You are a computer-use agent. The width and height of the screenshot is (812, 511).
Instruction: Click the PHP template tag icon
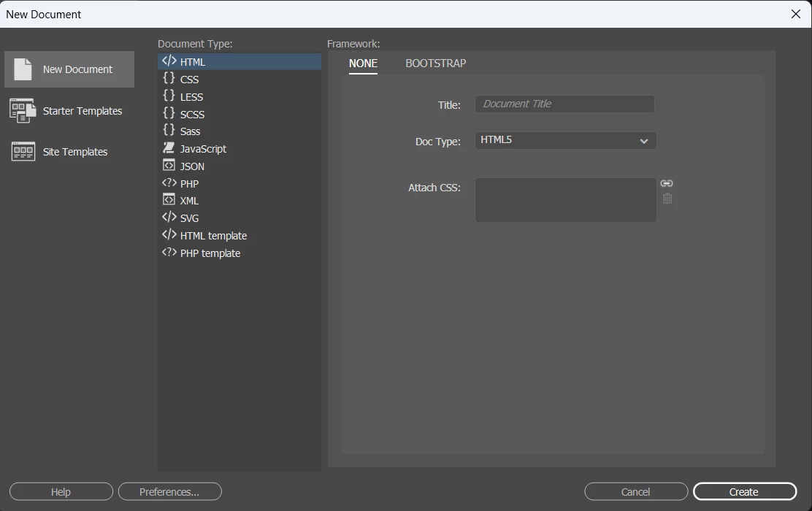pos(169,252)
